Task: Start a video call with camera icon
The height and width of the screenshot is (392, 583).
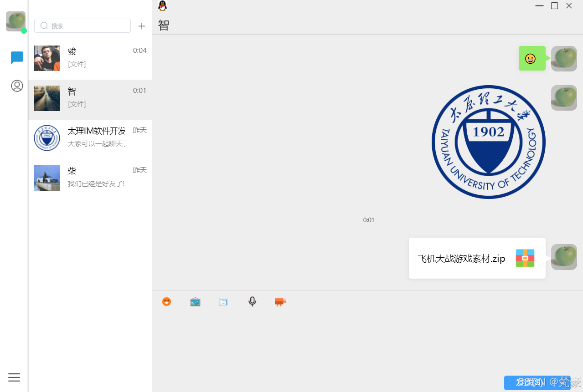Action: click(x=280, y=301)
